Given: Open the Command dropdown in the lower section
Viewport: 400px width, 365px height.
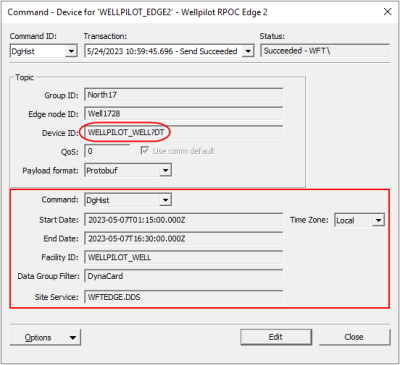Looking at the screenshot, I should tap(128, 200).
